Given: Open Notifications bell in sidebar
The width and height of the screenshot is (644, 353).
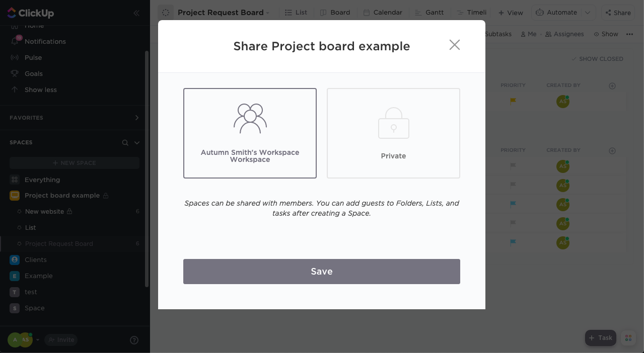Looking at the screenshot, I should click(15, 41).
